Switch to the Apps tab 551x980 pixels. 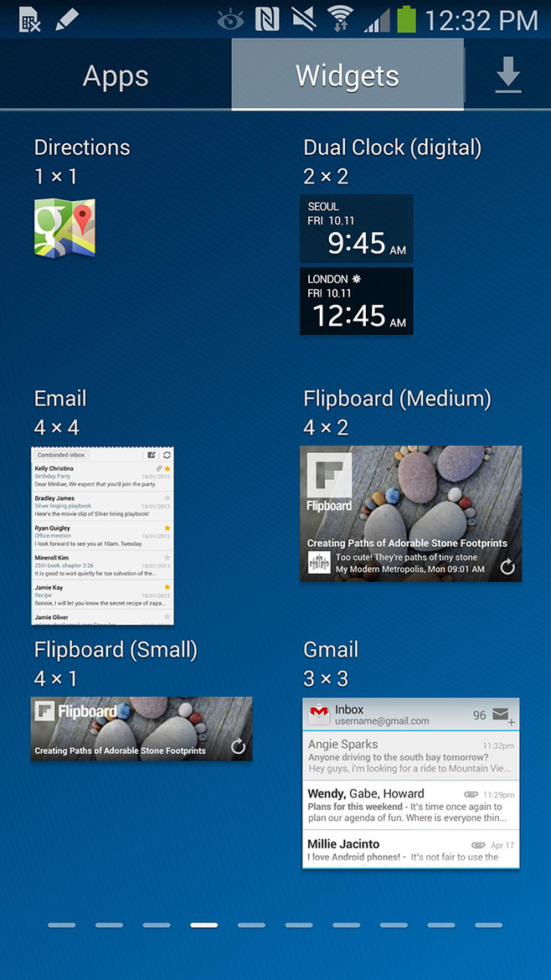[x=116, y=75]
